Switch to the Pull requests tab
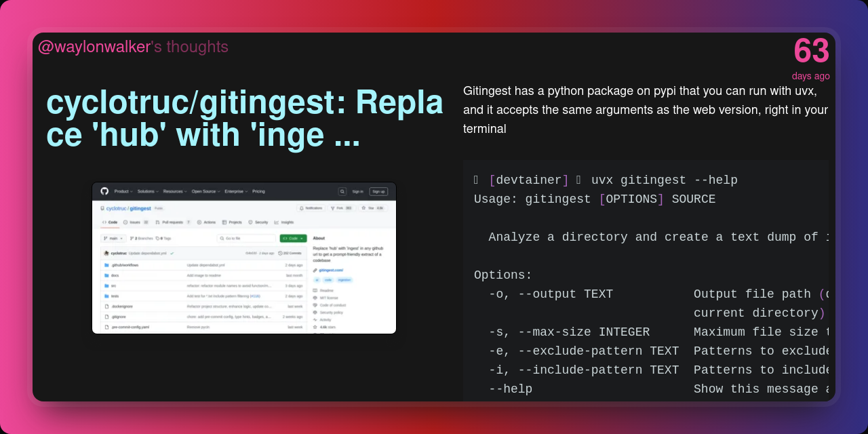This screenshot has width=868, height=434. (x=173, y=222)
